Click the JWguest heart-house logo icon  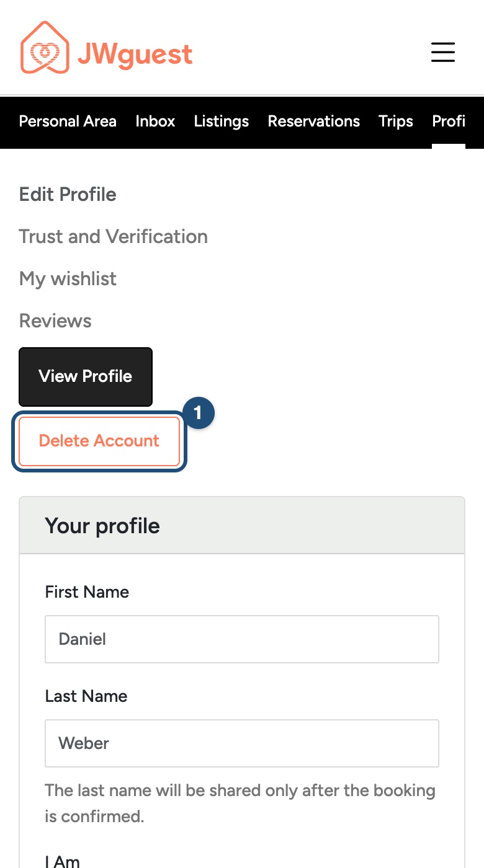click(44, 48)
